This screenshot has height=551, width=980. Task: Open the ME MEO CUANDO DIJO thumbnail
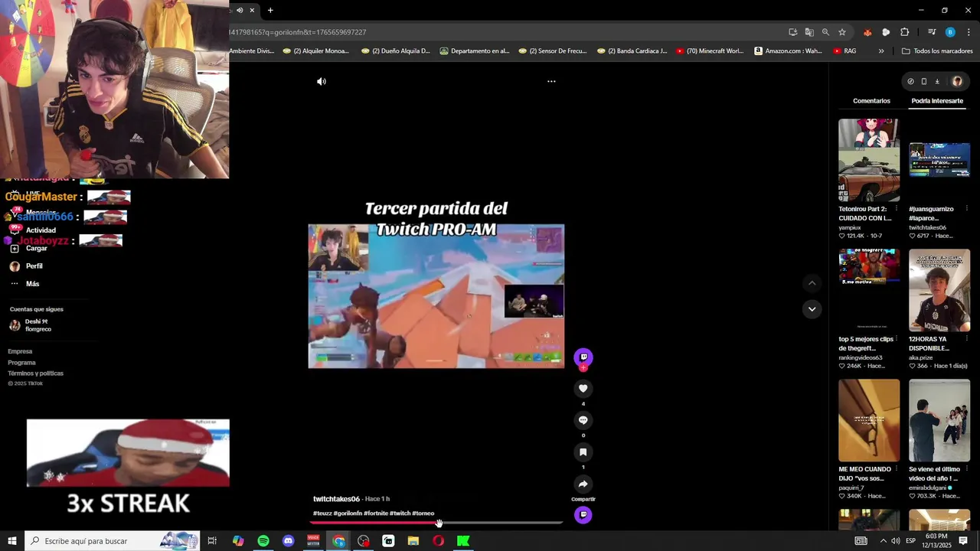(869, 420)
